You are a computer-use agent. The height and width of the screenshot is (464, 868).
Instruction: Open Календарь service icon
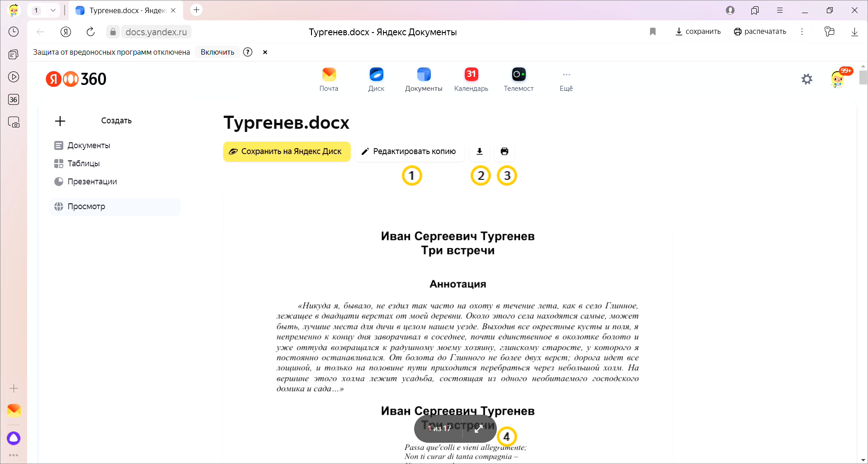(471, 80)
